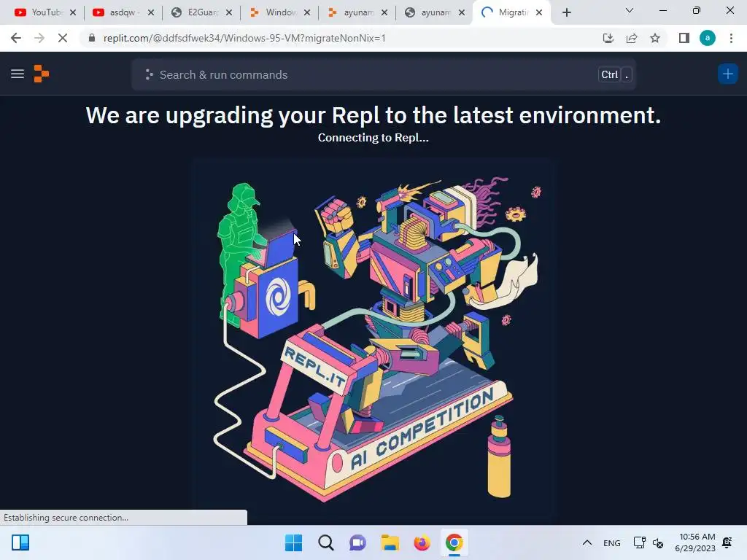
Task: Click the replit.com address bar URL
Action: (244, 38)
